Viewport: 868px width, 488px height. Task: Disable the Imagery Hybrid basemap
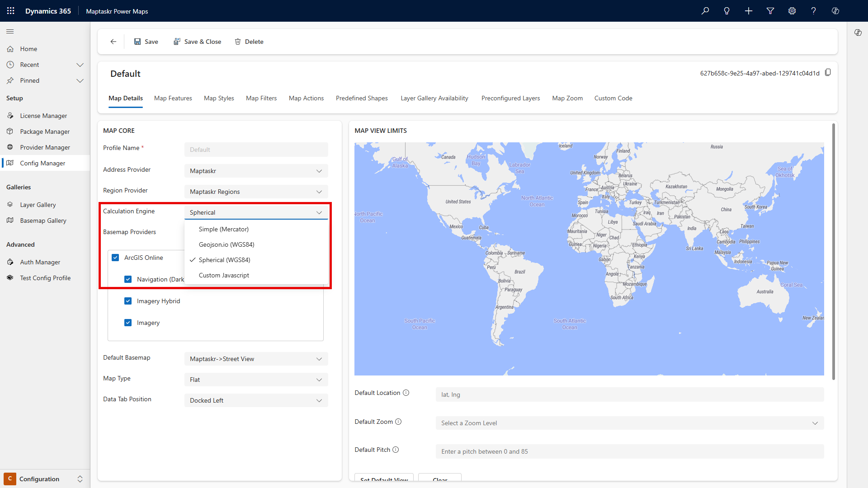[128, 300]
